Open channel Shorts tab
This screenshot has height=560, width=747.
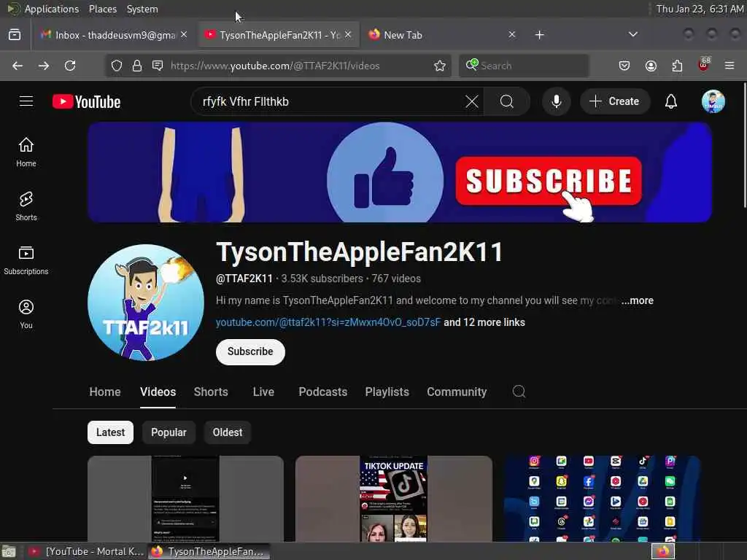[x=211, y=392]
